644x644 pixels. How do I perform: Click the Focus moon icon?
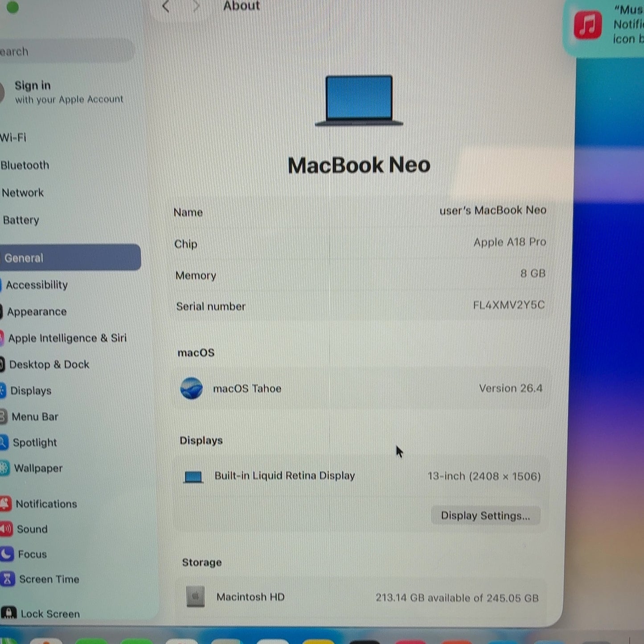(x=7, y=554)
